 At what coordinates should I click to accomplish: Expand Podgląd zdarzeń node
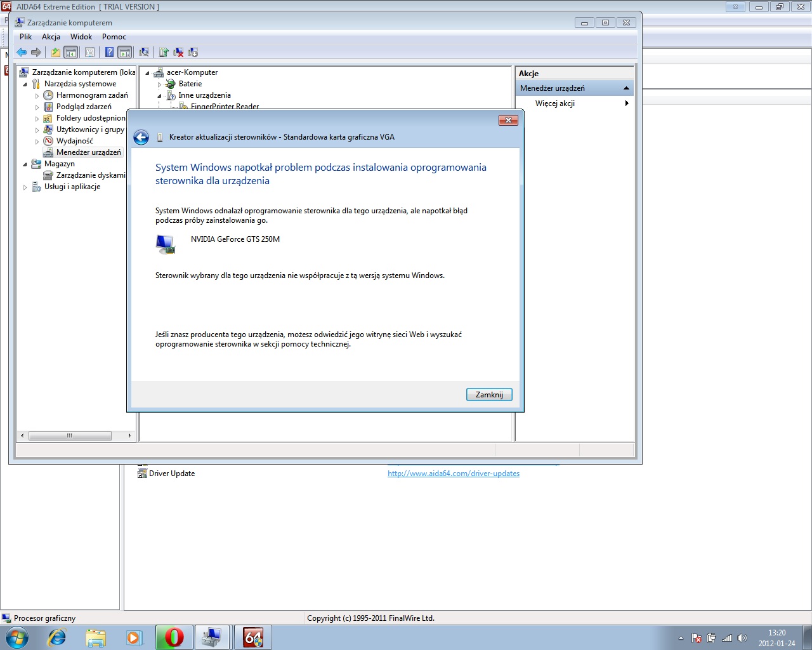37,107
